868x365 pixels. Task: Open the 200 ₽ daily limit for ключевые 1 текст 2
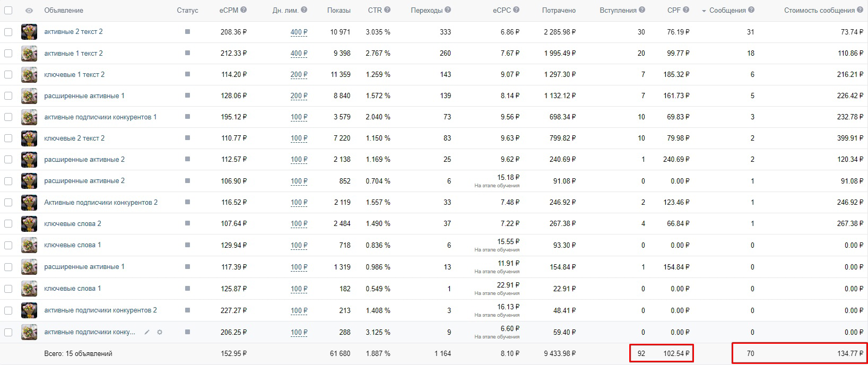tap(299, 74)
